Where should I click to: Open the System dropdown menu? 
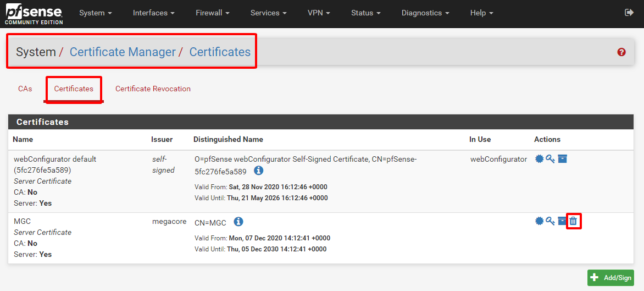[96, 13]
